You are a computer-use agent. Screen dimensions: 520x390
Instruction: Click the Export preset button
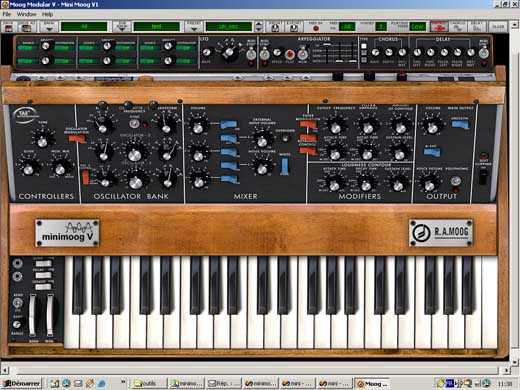[293, 27]
